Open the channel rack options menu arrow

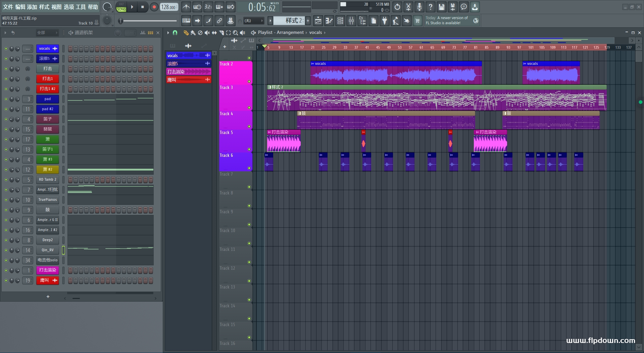[5, 33]
